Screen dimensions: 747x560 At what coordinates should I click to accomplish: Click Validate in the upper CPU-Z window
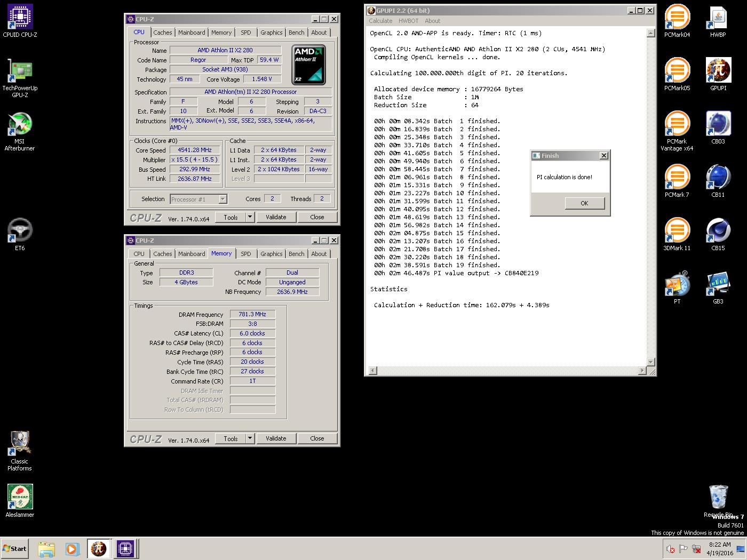point(276,217)
